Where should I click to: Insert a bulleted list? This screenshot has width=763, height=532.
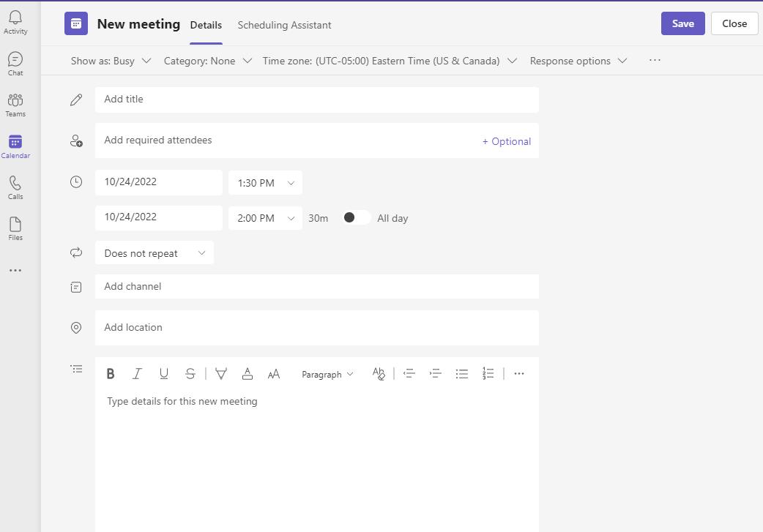[461, 374]
